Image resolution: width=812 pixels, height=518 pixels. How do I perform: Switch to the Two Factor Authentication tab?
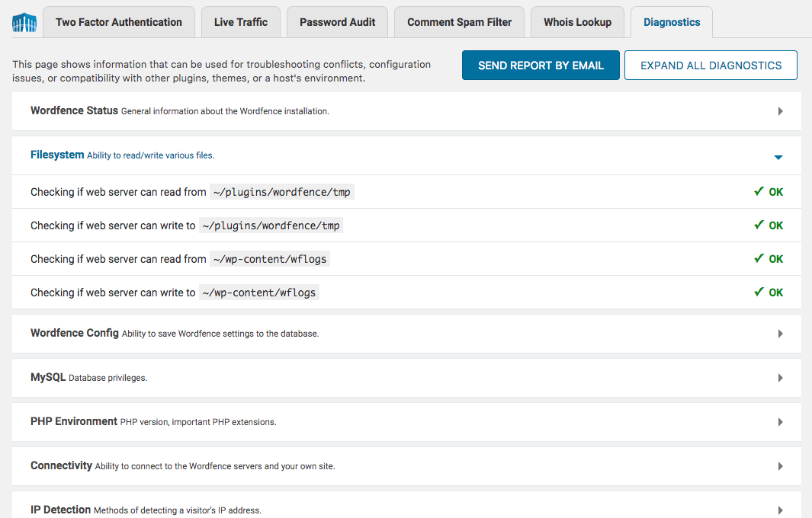[x=118, y=22]
